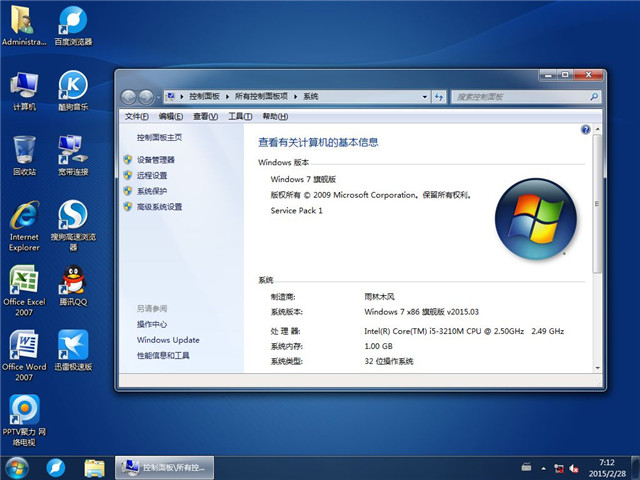Click the window Forward navigation button
Screen dimensions: 640x480
click(x=146, y=97)
